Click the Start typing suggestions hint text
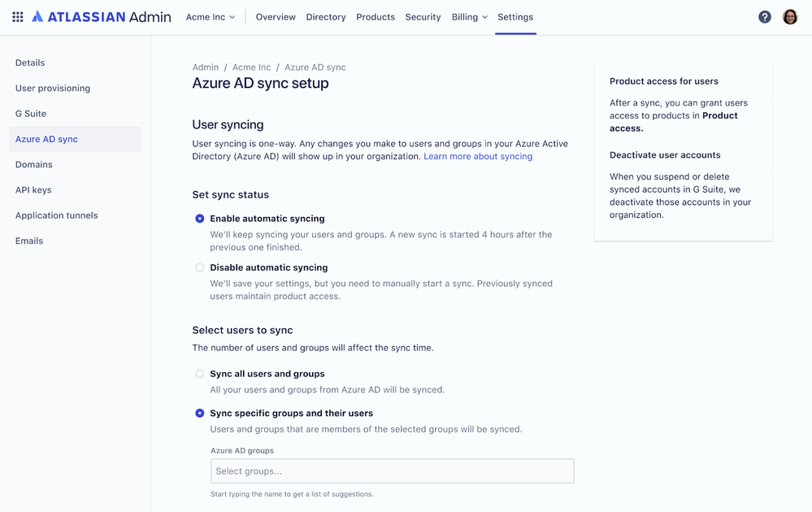This screenshot has width=812, height=512. click(292, 494)
